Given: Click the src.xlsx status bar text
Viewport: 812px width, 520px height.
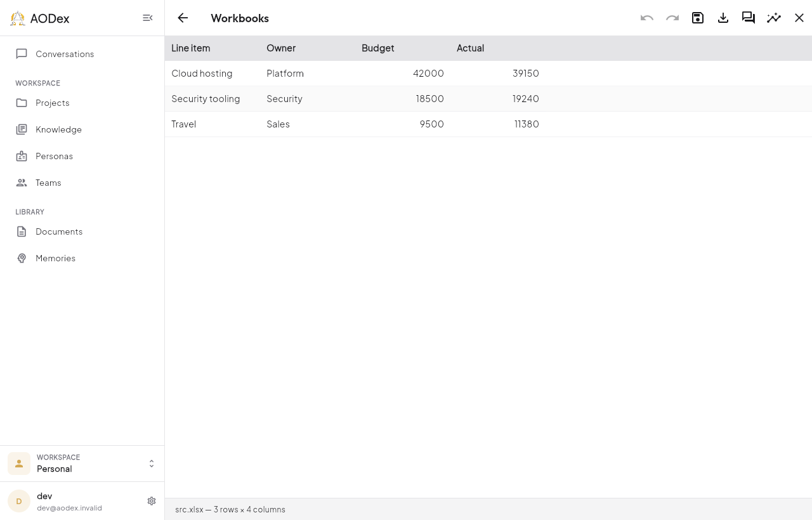Looking at the screenshot, I should pyautogui.click(x=230, y=509).
